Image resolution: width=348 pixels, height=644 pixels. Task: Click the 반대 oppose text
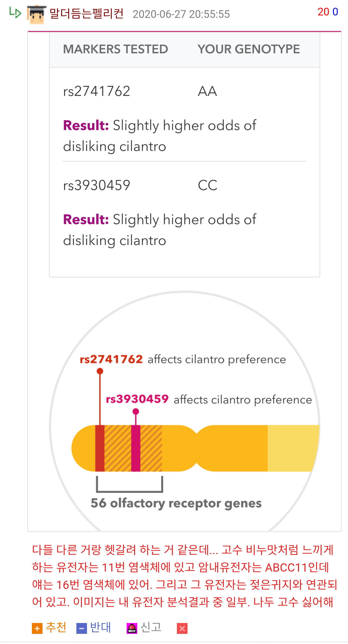100,627
